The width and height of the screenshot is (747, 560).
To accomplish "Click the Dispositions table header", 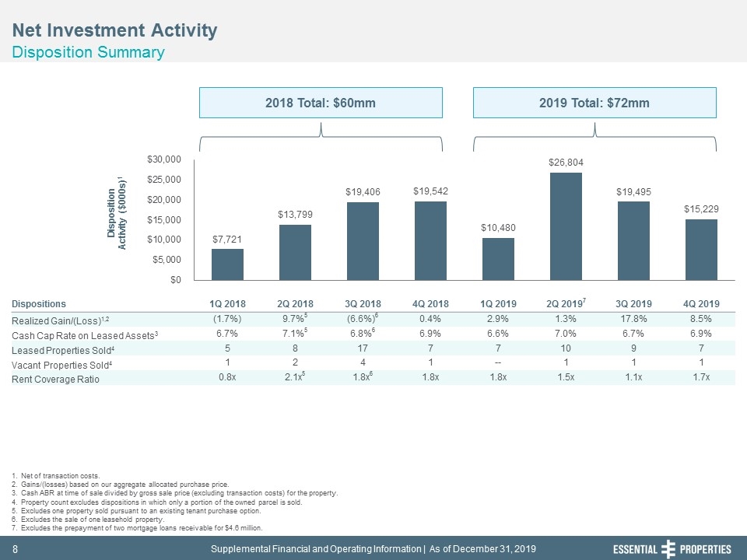I will 39,304.
